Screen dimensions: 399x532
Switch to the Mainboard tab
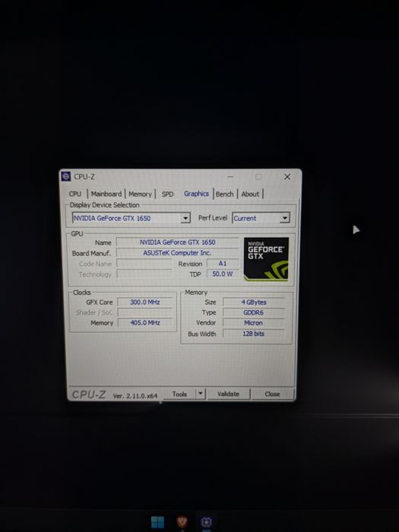(106, 194)
